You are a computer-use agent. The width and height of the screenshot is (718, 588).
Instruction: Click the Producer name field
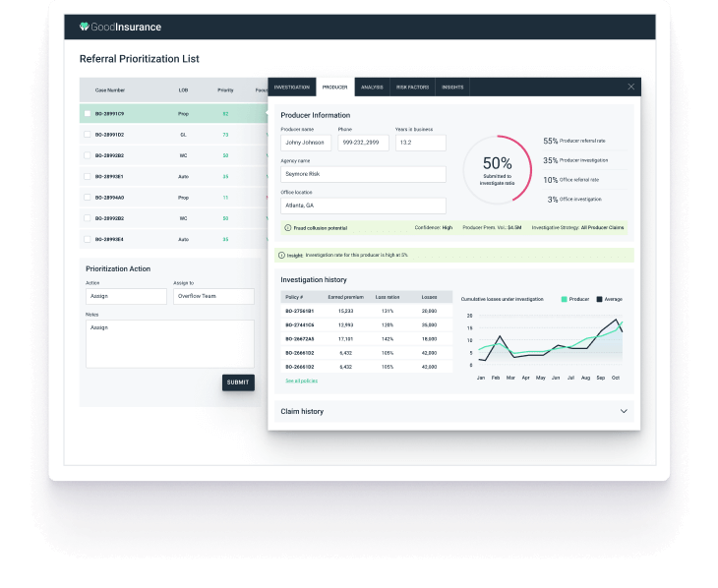point(306,143)
